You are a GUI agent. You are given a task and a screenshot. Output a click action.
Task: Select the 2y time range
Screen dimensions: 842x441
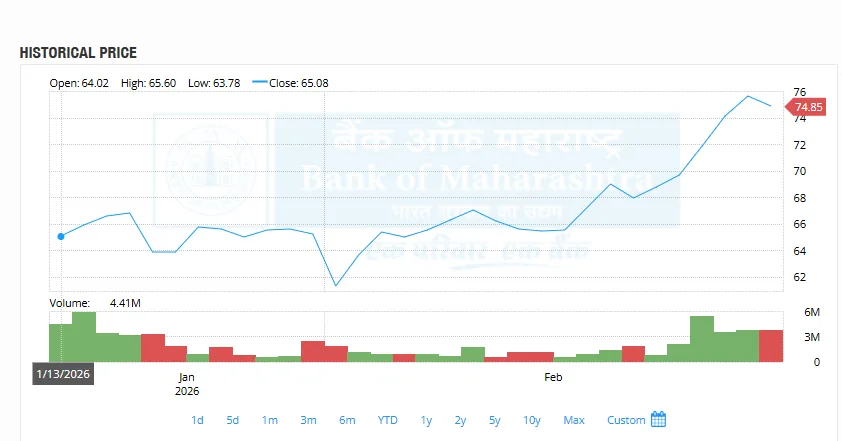coord(460,420)
